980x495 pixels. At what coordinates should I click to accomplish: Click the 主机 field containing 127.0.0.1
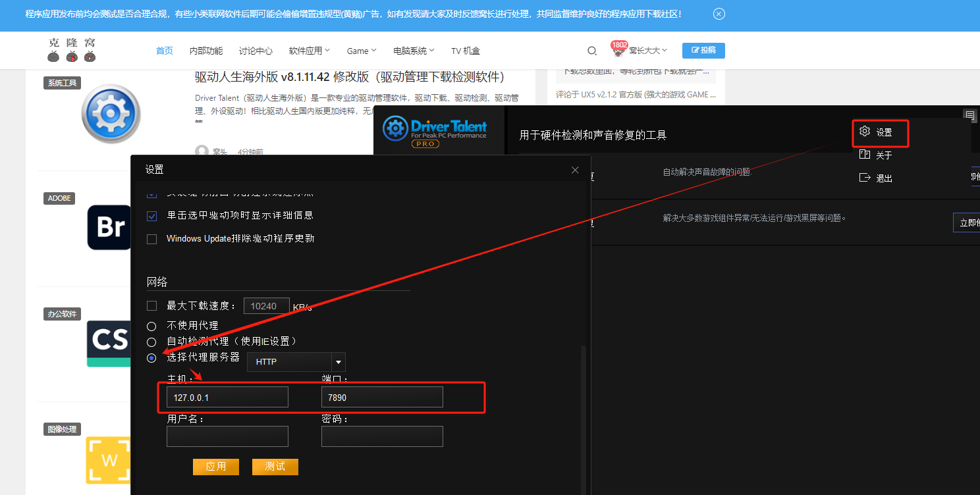tap(227, 398)
